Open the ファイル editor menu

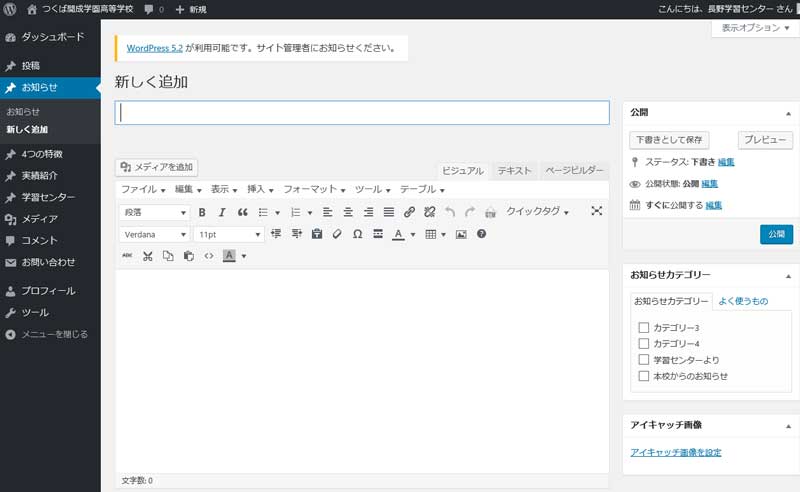[x=143, y=189]
